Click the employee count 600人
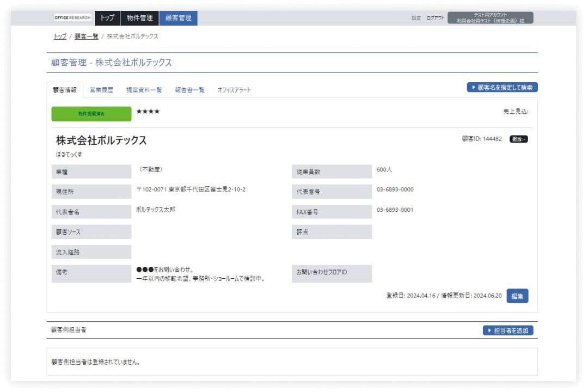The height and width of the screenshot is (392, 588). (384, 169)
